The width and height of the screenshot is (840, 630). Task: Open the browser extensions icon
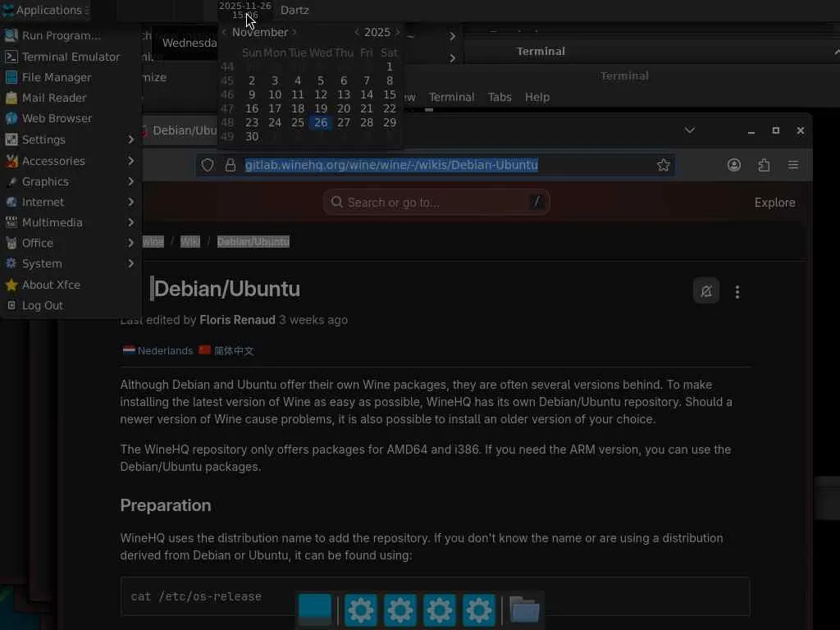[x=764, y=165]
